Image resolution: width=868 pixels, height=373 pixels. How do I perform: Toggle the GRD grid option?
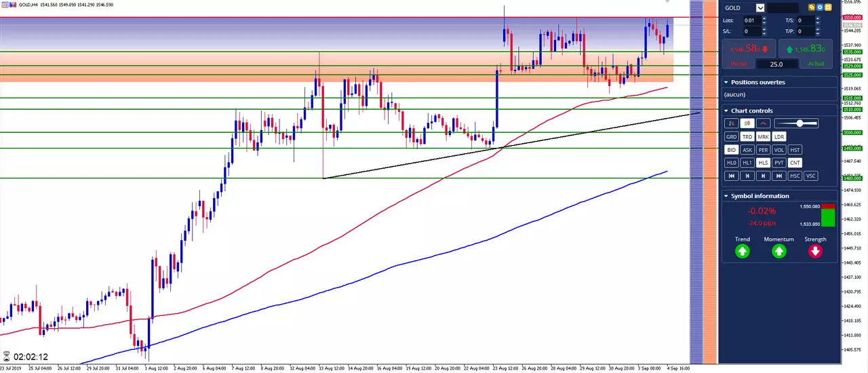[x=732, y=136]
